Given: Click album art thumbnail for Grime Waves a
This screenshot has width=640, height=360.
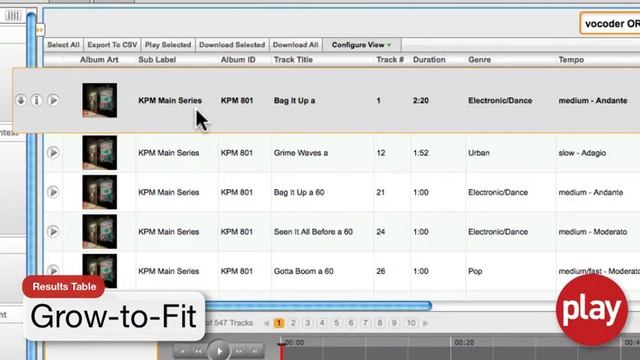Looking at the screenshot, I should click(100, 153).
